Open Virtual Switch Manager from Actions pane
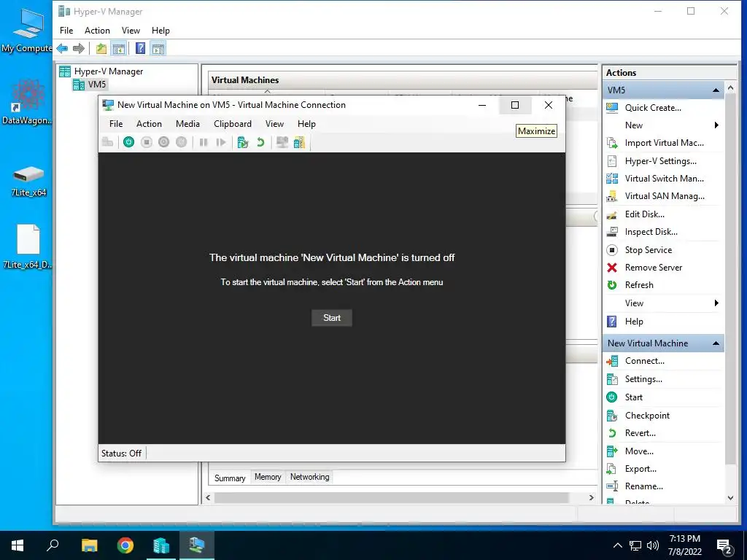 [x=664, y=179]
